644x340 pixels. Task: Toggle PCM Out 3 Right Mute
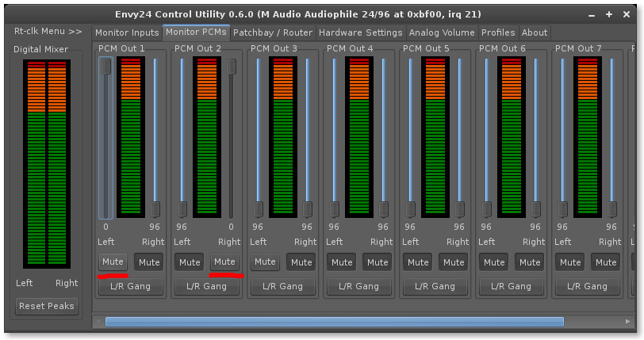tap(301, 262)
